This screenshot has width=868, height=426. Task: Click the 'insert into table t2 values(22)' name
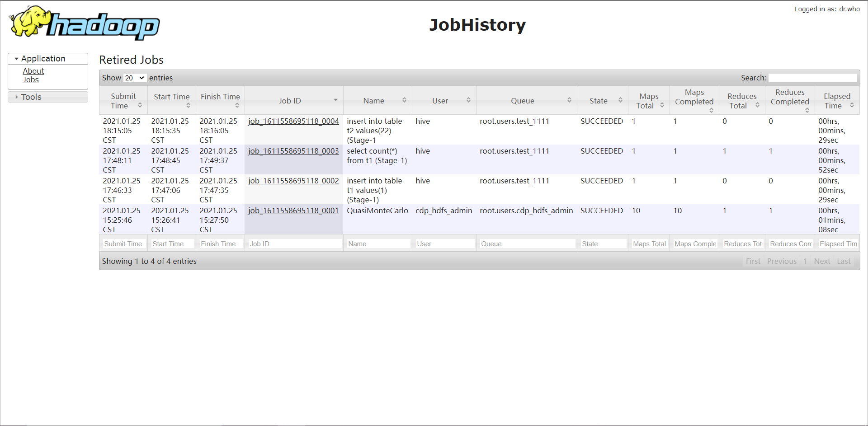point(374,131)
